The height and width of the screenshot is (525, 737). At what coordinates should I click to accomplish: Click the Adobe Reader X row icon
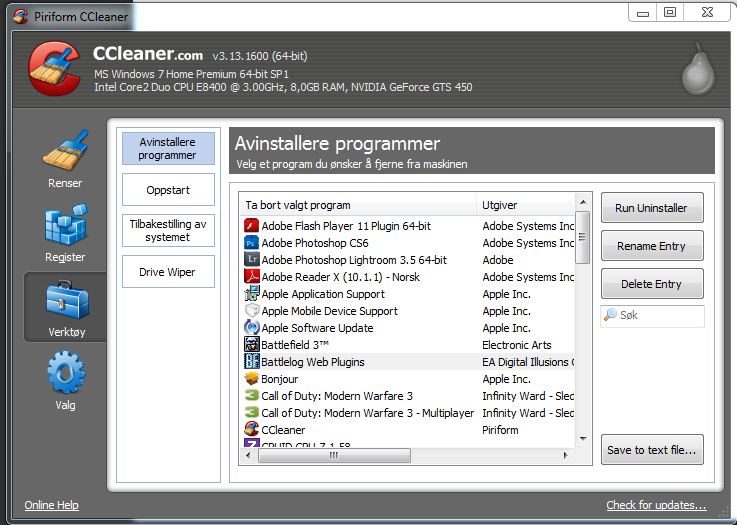251,276
